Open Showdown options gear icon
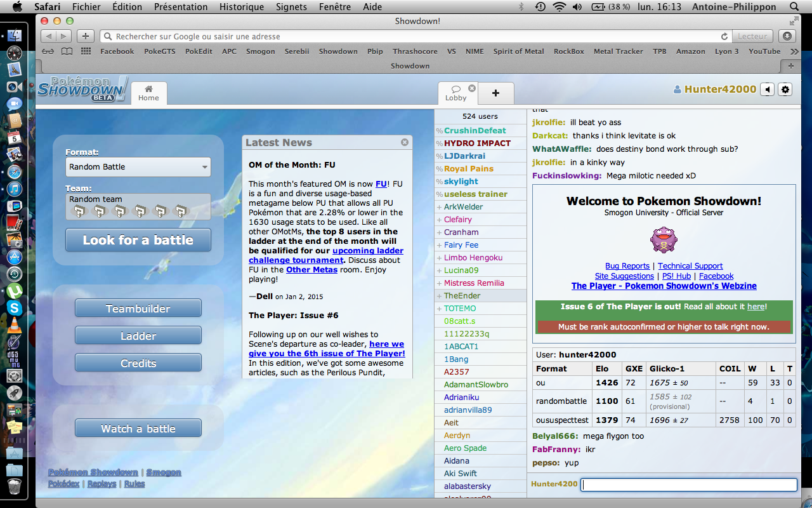The width and height of the screenshot is (812, 508). 785,90
